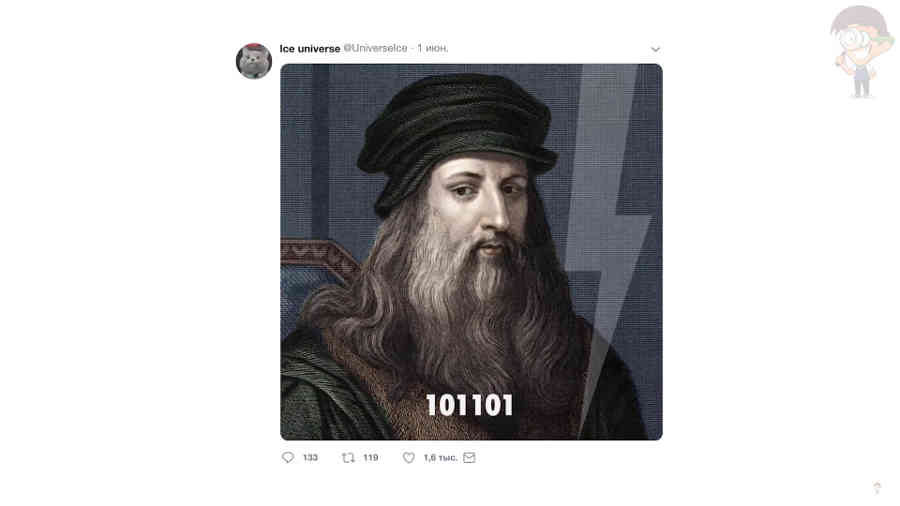
Task: Open the Ice universe cat avatar
Action: point(254,61)
